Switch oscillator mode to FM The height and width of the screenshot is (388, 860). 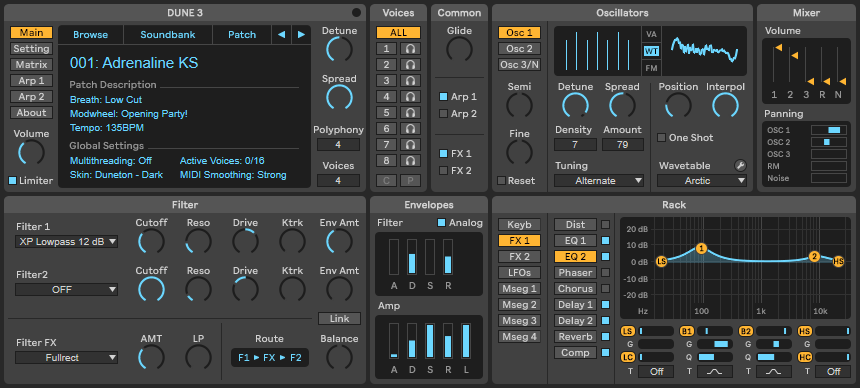pos(651,68)
